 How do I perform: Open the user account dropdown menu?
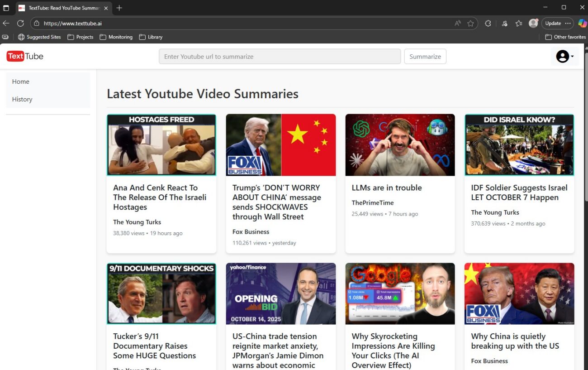click(x=564, y=56)
